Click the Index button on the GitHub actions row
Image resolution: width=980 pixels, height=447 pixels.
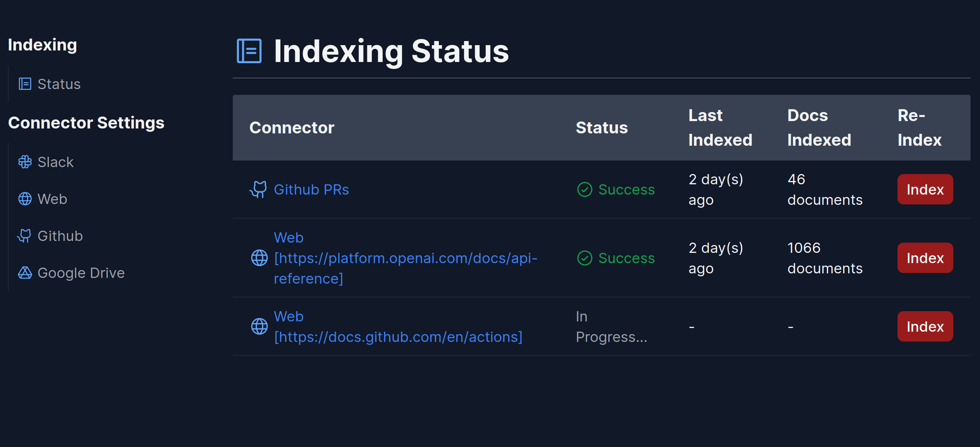(x=925, y=326)
